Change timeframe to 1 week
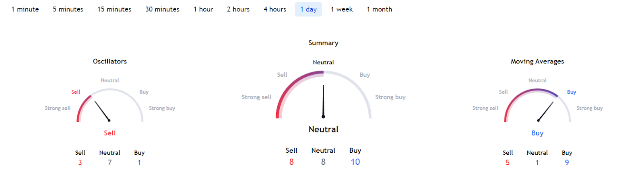The image size is (644, 174). 342,9
